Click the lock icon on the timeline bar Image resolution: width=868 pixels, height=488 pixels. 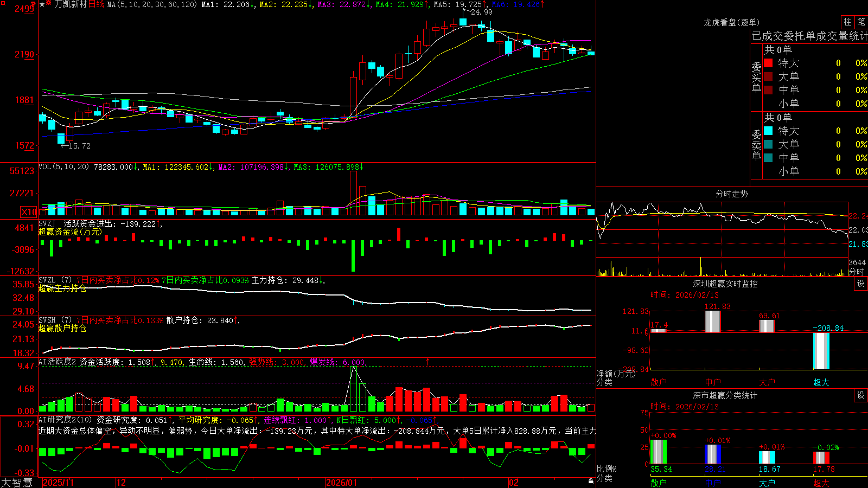click(591, 481)
